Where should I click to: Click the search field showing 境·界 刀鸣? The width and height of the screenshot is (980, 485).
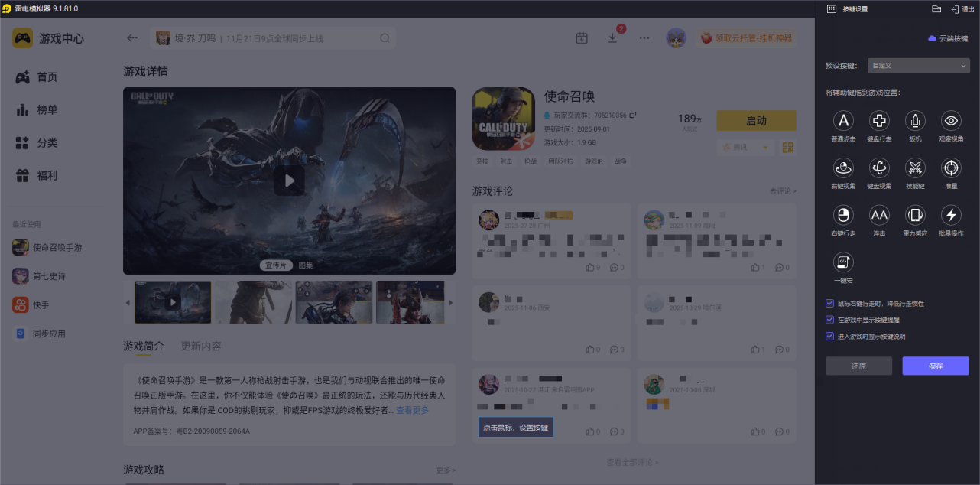click(273, 38)
